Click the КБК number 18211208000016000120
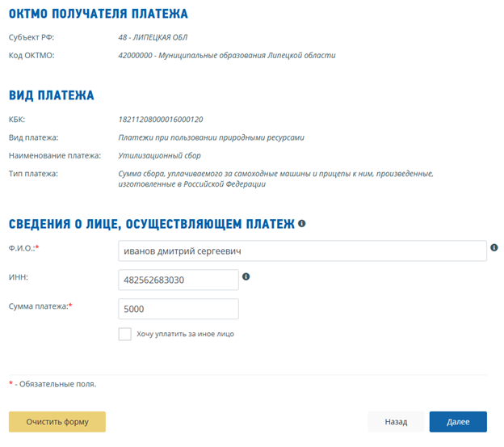Viewport: 504px width, 447px height. 161,120
